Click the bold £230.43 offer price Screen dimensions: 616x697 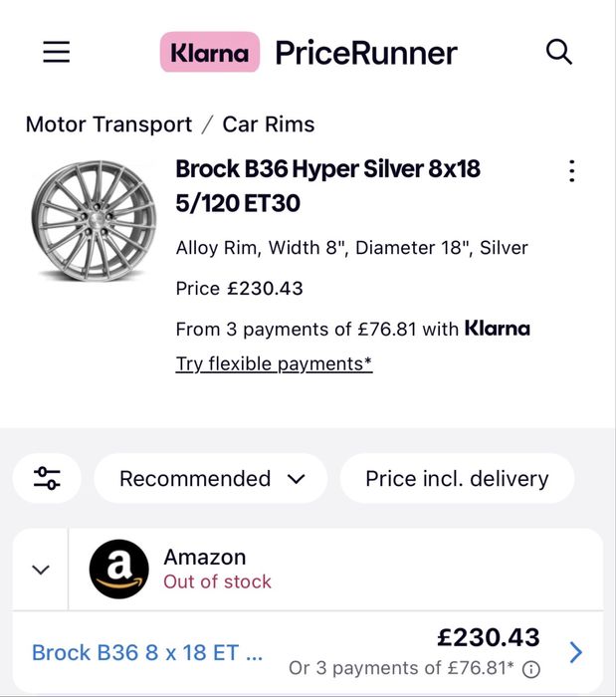coord(488,637)
